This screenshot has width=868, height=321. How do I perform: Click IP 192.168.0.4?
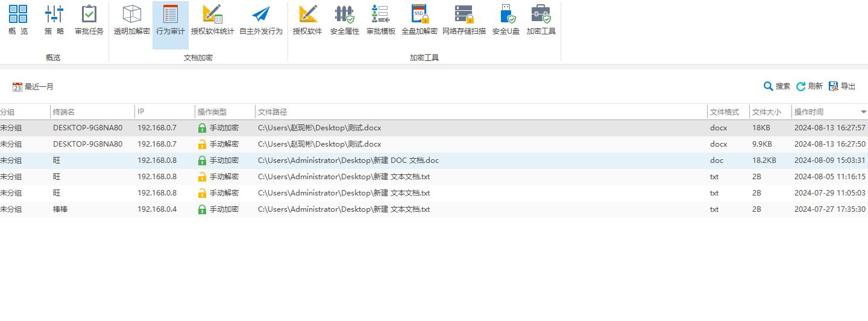[157, 209]
